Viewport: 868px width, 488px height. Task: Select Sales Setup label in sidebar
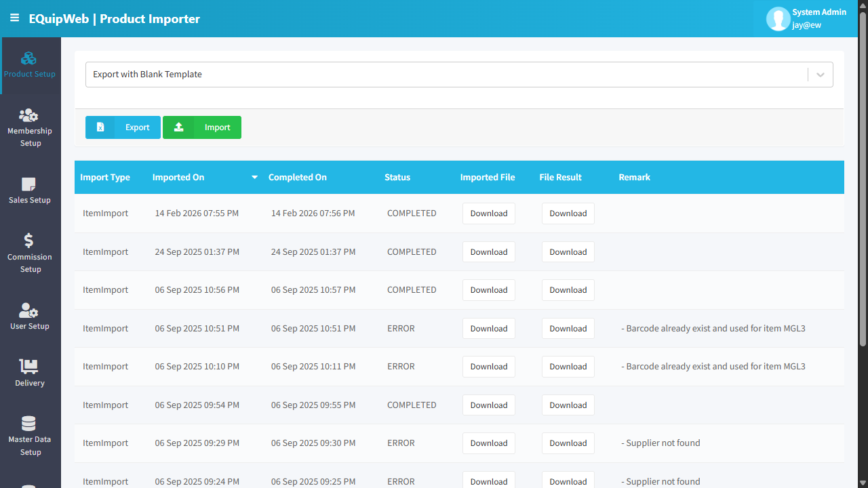click(30, 200)
